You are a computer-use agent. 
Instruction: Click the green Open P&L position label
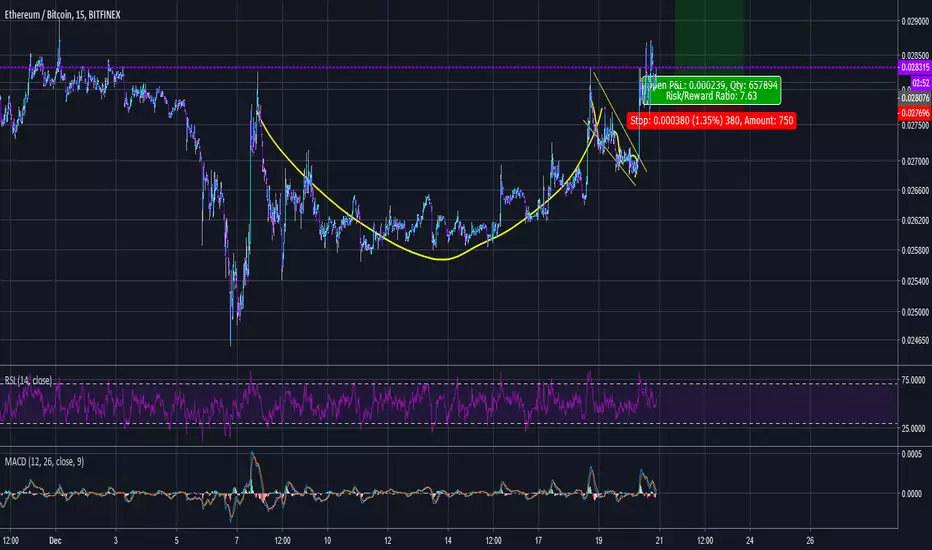point(711,90)
